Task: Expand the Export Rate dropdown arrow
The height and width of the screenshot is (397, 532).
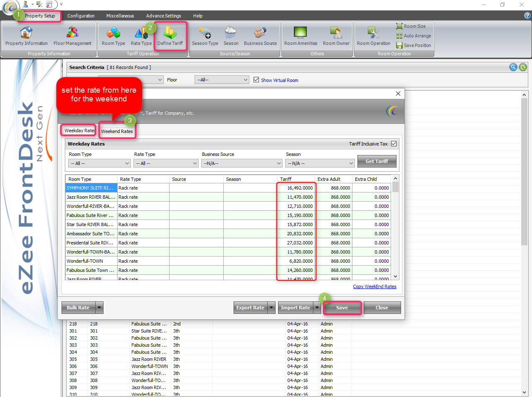Action: tap(271, 308)
